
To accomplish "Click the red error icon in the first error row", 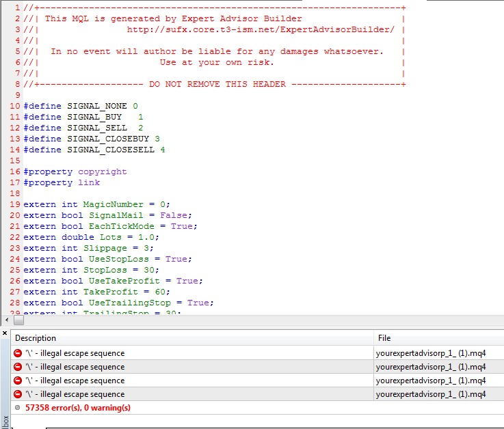I will tap(18, 353).
